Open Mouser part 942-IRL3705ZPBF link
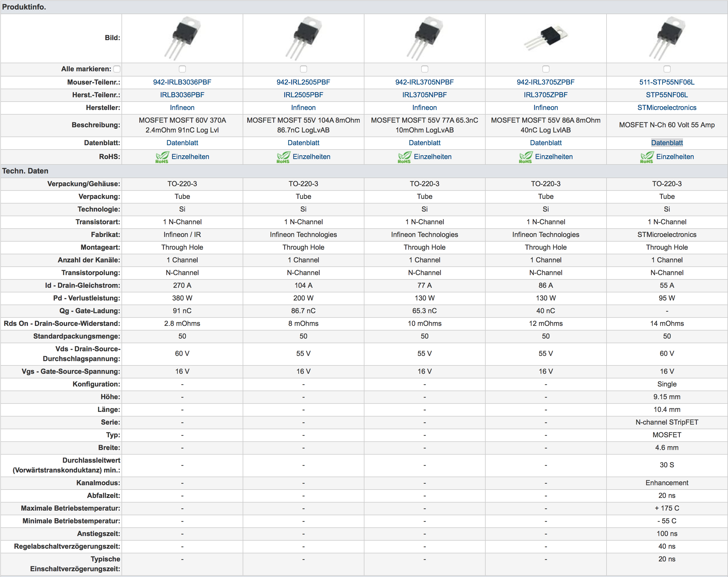The height and width of the screenshot is (577, 728). 546,82
